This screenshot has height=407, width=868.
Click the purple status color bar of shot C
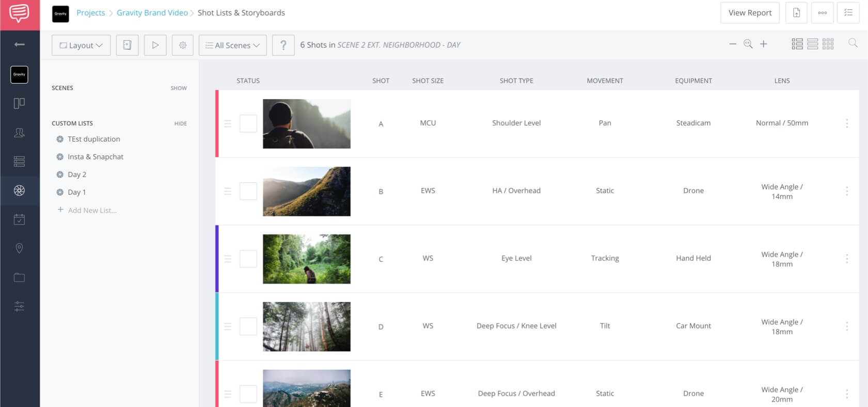coord(217,259)
